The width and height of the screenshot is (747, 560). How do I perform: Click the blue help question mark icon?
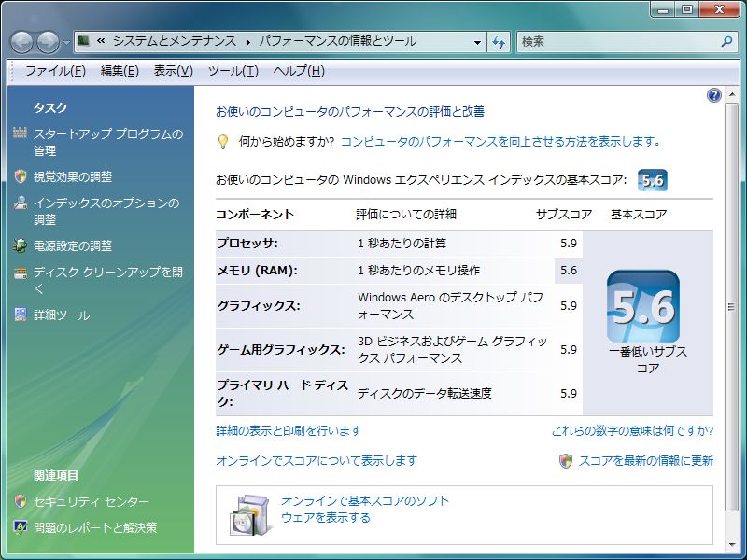(x=713, y=95)
